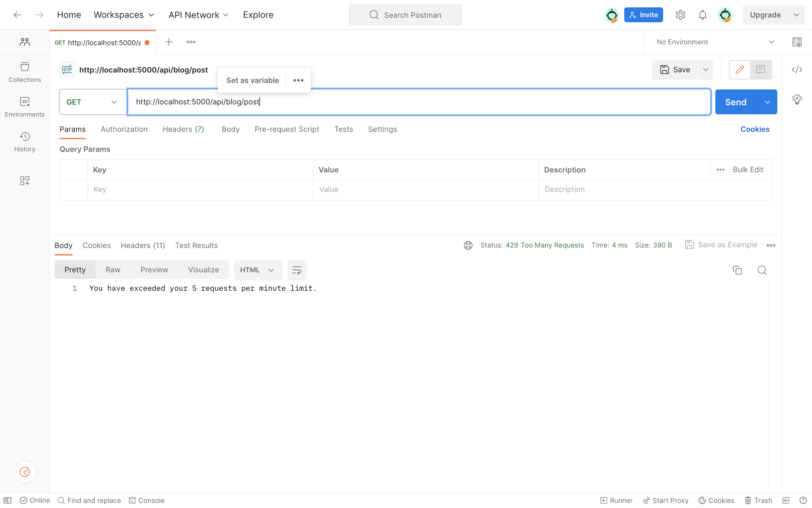Search the response with magnifier icon
The height and width of the screenshot is (508, 812).
click(x=762, y=270)
